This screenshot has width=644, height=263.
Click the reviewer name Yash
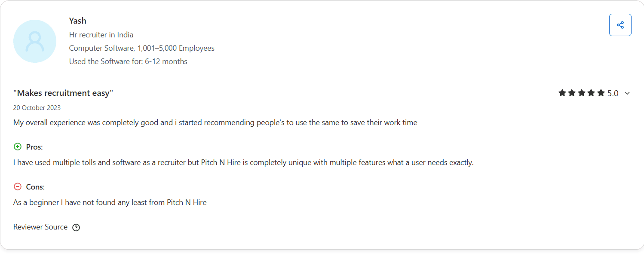coord(77,20)
